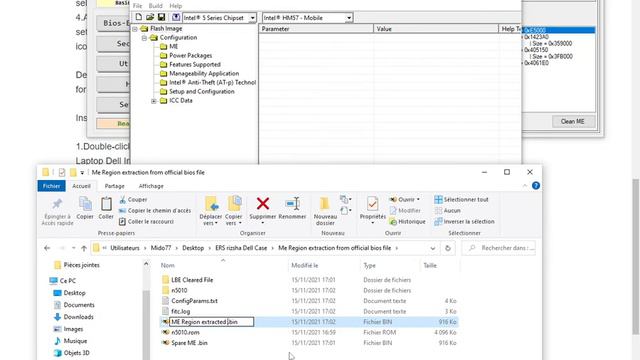The width and height of the screenshot is (640, 360).
Task: Open the File menu in Flash Image Tool
Action: (x=138, y=6)
